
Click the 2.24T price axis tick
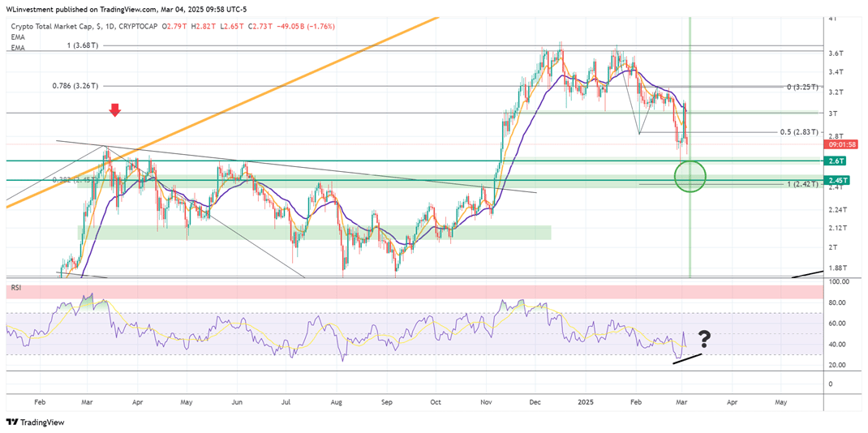coord(837,209)
